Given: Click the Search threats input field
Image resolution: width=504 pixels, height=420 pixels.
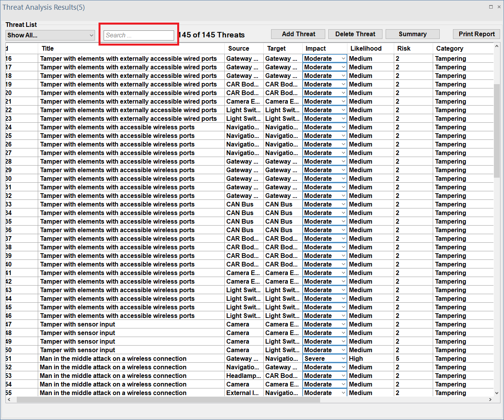Looking at the screenshot, I should pos(139,35).
